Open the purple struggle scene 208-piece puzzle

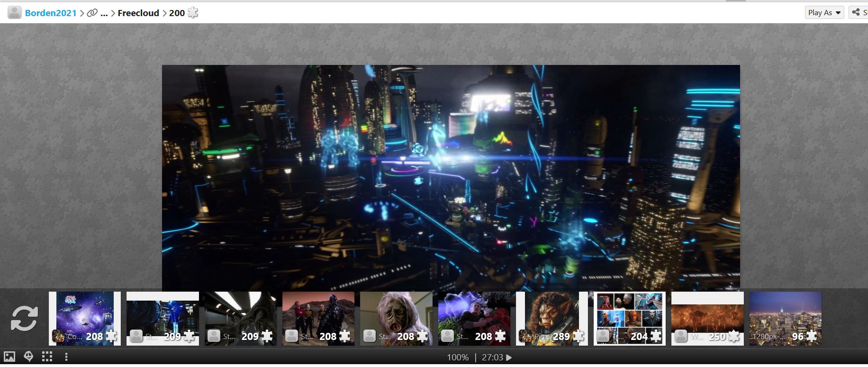coord(474,318)
